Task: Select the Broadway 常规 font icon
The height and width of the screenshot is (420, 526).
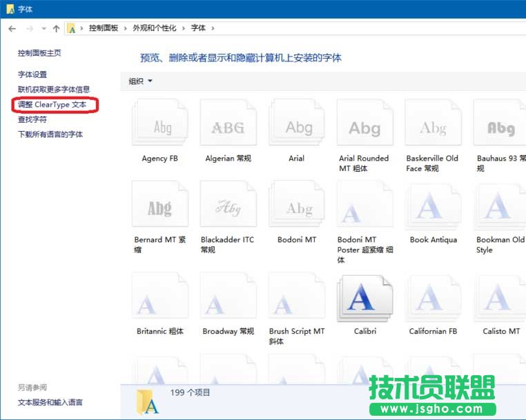Action: pyautogui.click(x=228, y=295)
